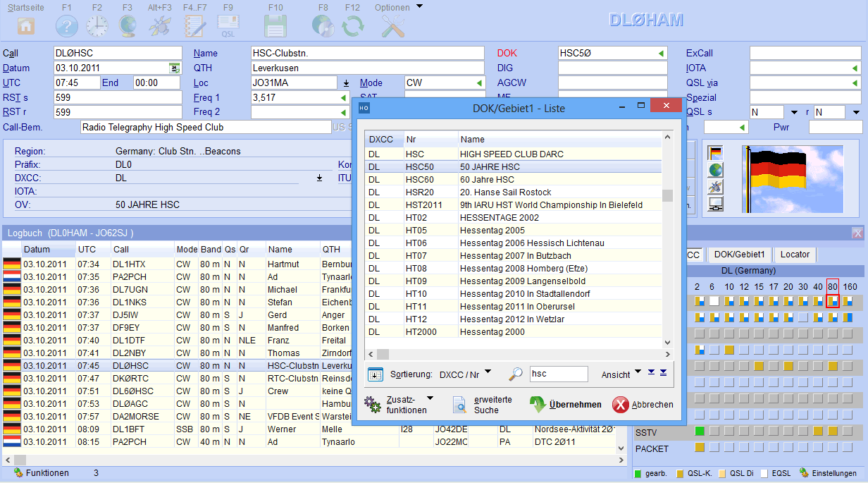Open the F9 QSL card icon

point(228,26)
